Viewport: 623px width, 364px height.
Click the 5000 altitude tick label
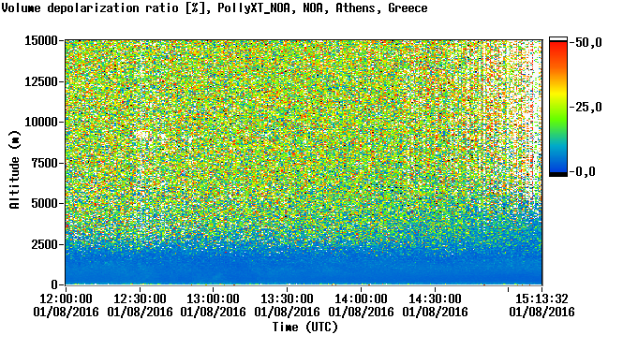[45, 204]
